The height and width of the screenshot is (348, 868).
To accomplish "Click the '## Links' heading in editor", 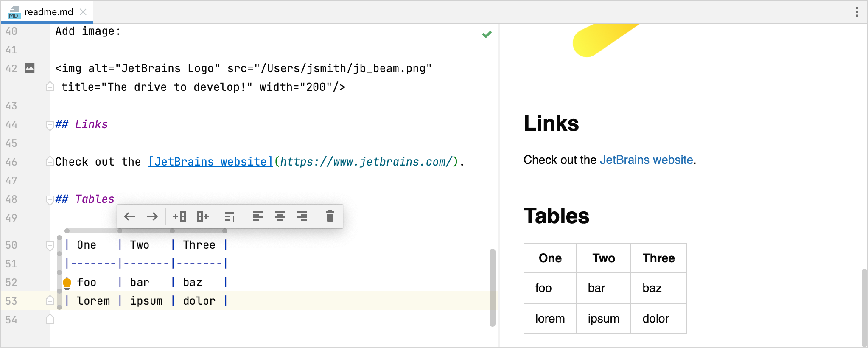I will pyautogui.click(x=81, y=124).
